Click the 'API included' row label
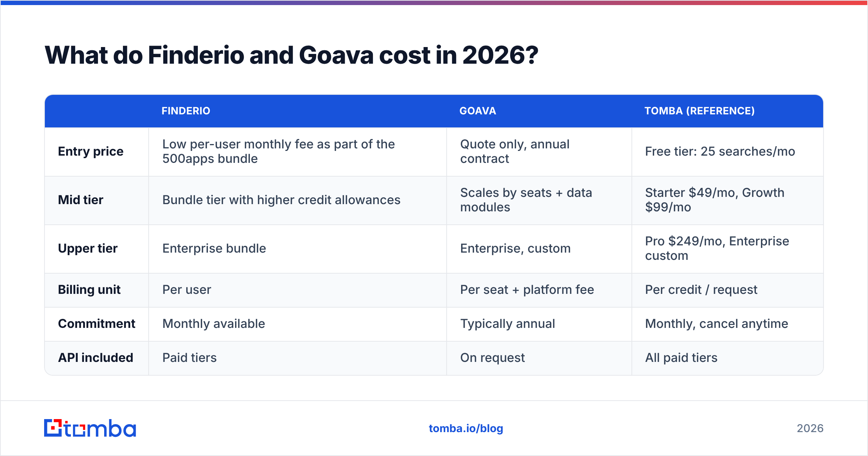 click(x=95, y=358)
